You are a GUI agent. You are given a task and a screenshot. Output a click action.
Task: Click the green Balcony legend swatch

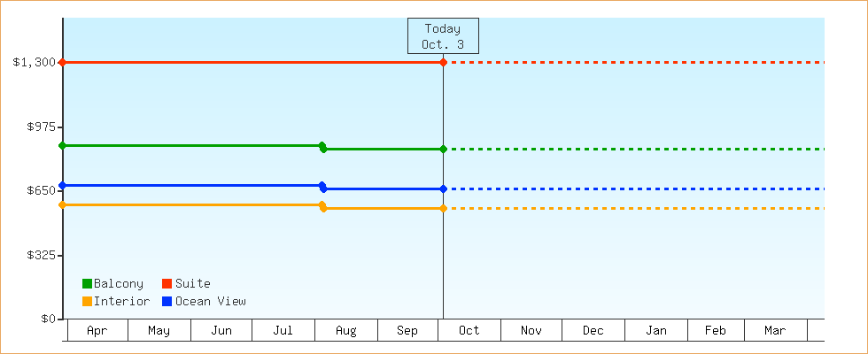point(87,284)
